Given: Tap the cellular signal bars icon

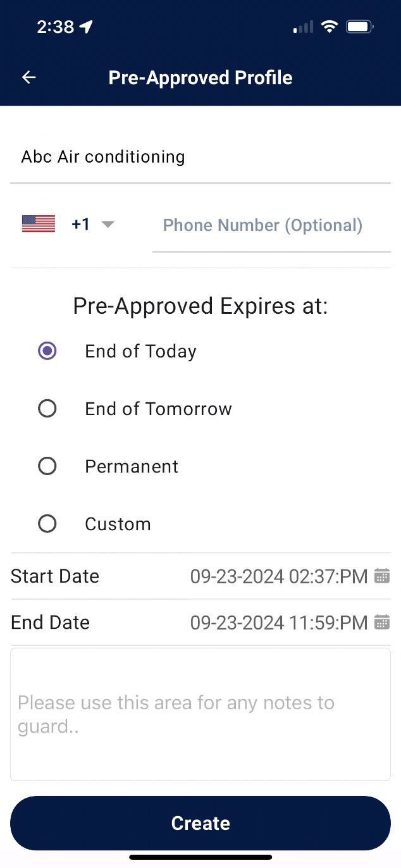Looking at the screenshot, I should (303, 27).
